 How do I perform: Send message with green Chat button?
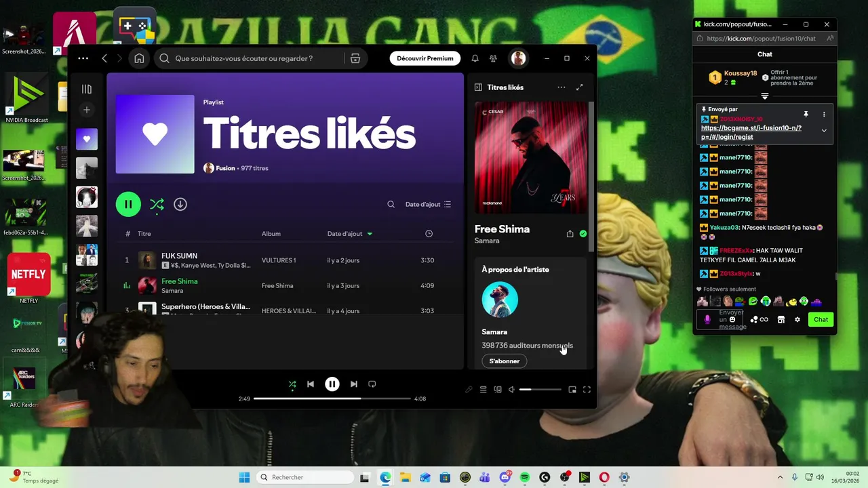pos(821,320)
